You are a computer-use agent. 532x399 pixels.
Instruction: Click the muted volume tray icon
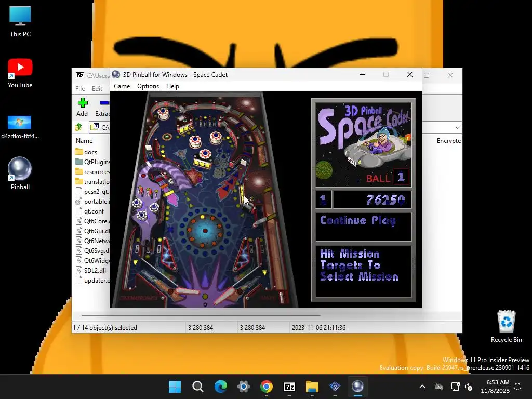[469, 387]
